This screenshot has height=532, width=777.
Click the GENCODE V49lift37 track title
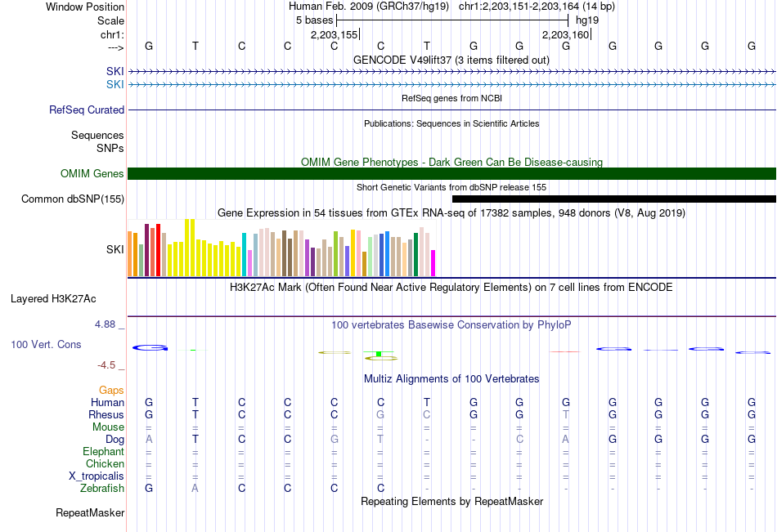(x=451, y=60)
